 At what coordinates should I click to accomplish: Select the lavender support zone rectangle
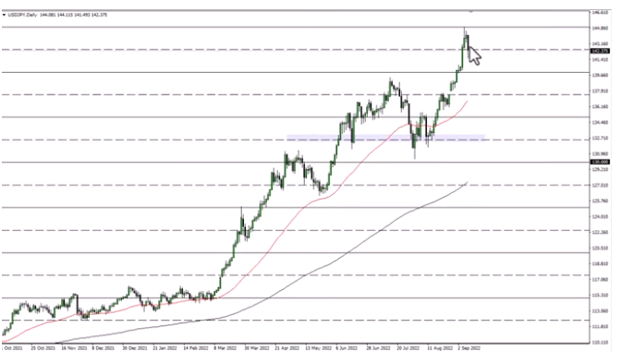tap(385, 138)
